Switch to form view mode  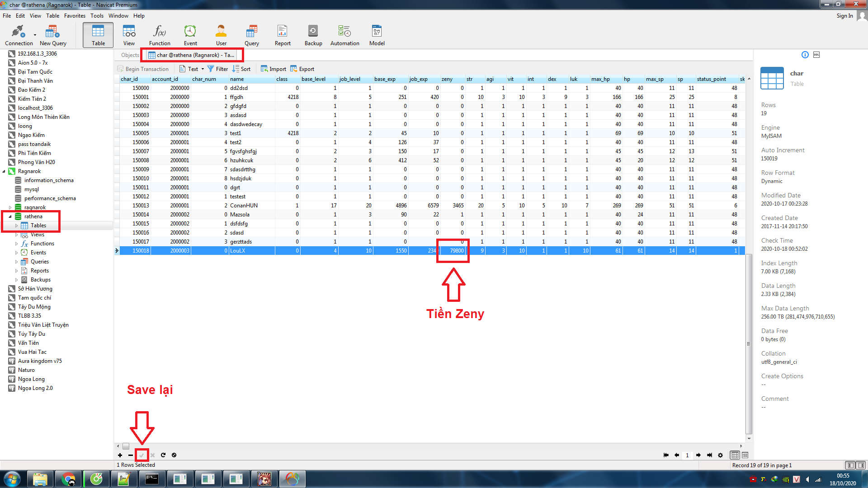pos(745,455)
